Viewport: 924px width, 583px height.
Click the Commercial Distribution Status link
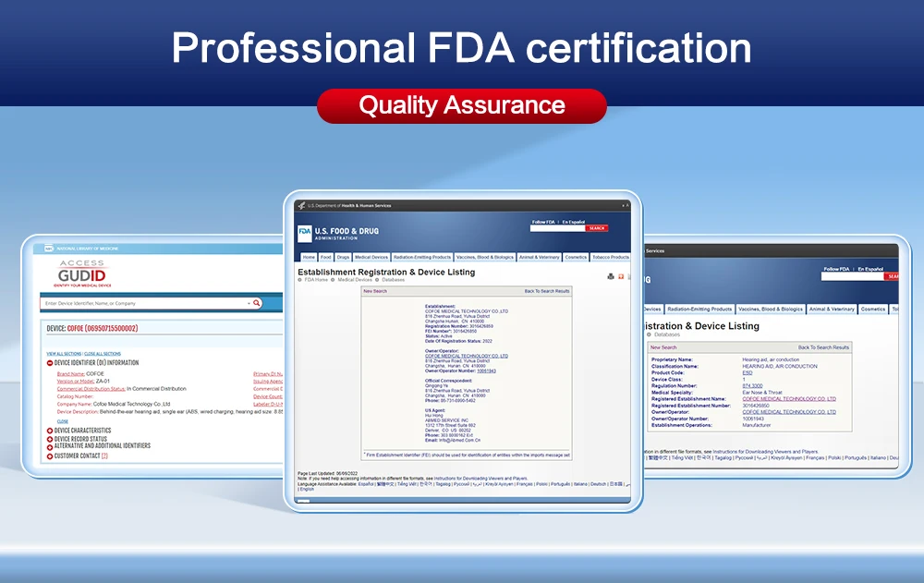(91, 389)
